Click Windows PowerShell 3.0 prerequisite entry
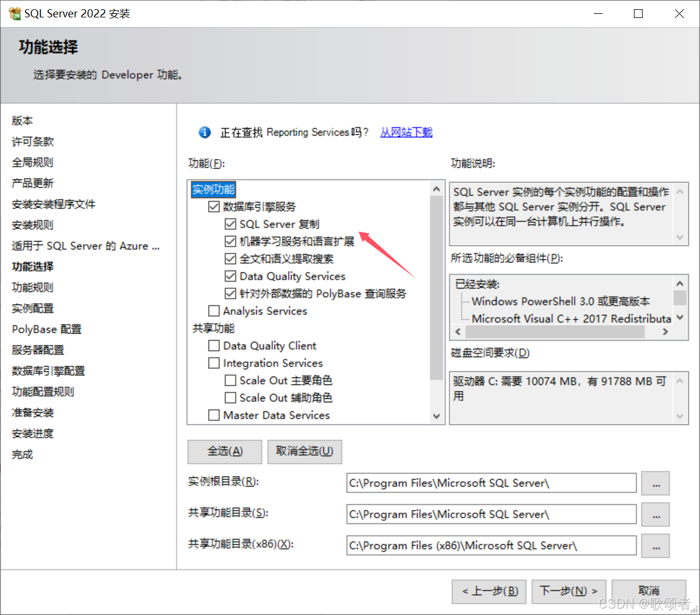This screenshot has height=615, width=700. tap(561, 301)
